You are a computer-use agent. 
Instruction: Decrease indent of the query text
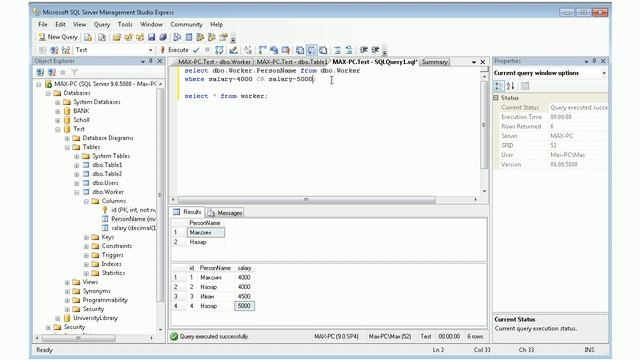364,50
